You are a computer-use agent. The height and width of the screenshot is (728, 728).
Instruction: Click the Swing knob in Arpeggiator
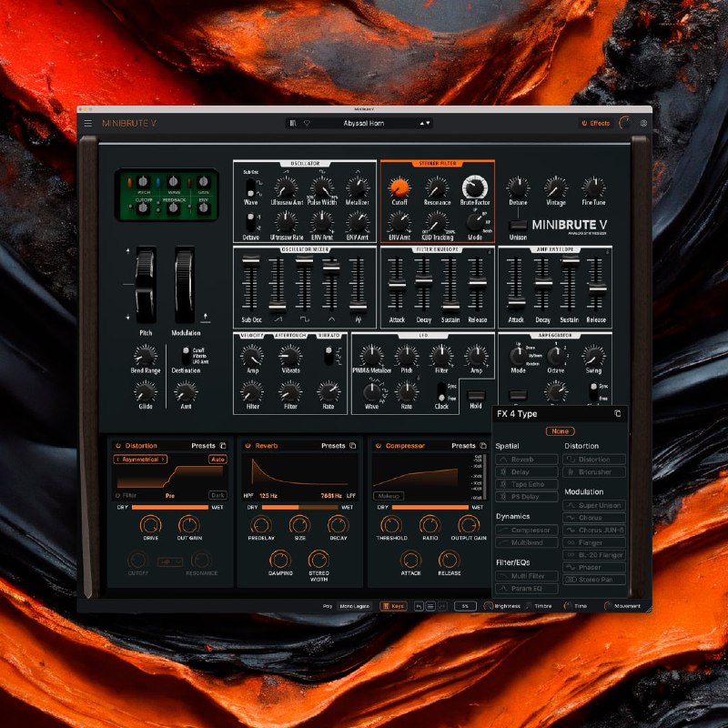(x=593, y=356)
